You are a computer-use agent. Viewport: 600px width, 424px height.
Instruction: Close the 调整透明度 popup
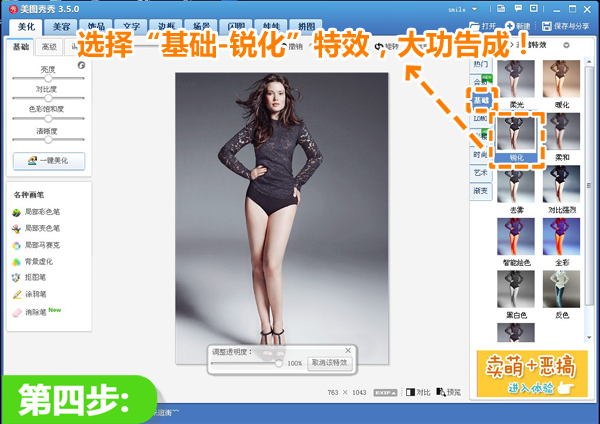[348, 350]
